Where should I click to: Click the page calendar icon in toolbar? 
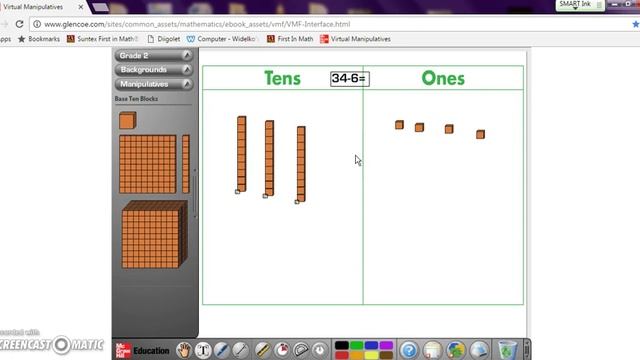pos(432,350)
